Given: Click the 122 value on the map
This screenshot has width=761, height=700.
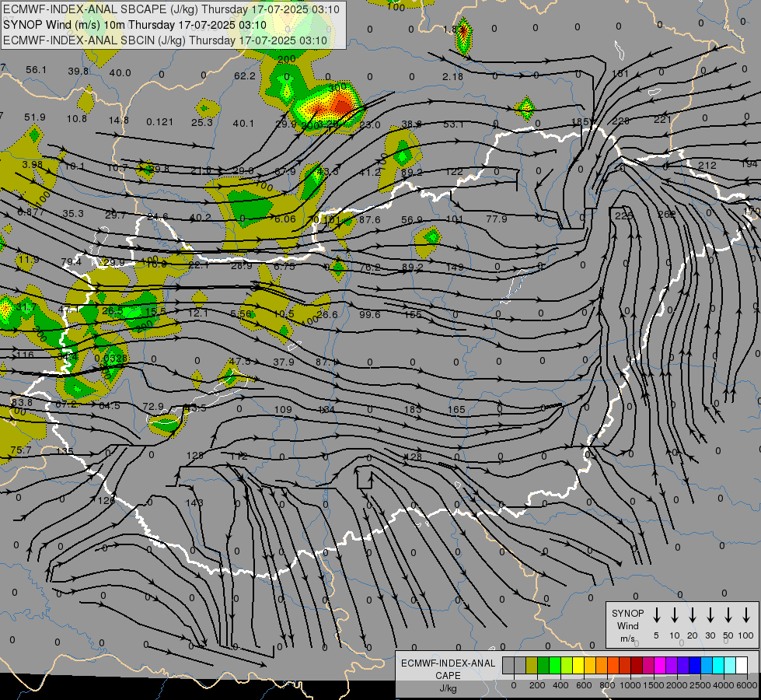Looking at the screenshot, I should (x=454, y=171).
